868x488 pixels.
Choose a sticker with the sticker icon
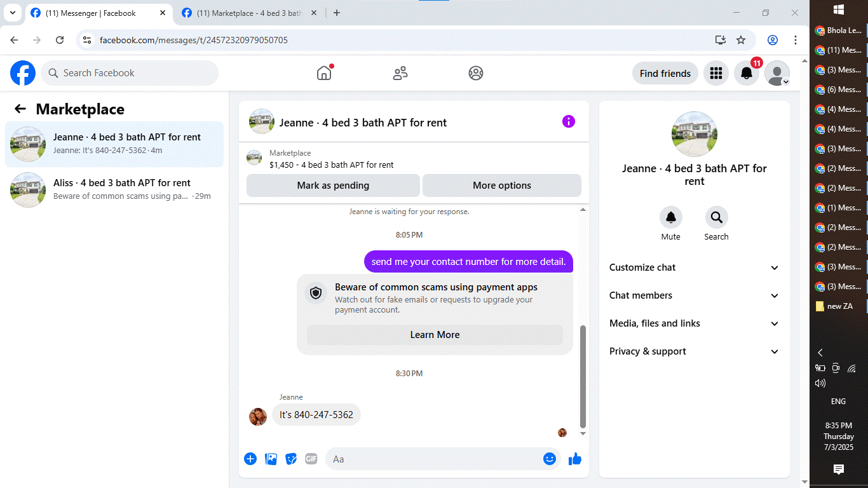click(x=291, y=459)
